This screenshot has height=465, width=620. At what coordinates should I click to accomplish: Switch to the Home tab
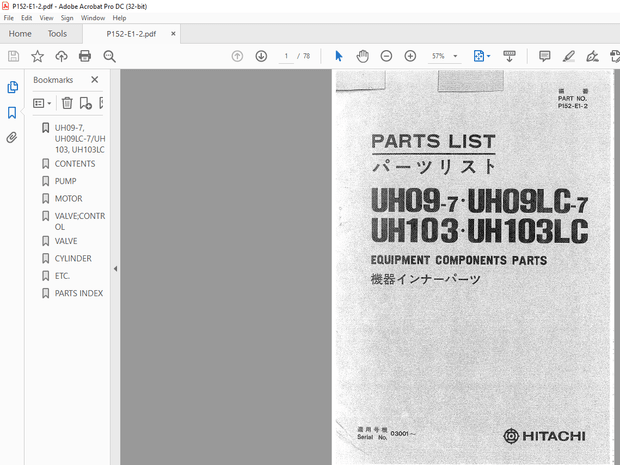pos(20,34)
